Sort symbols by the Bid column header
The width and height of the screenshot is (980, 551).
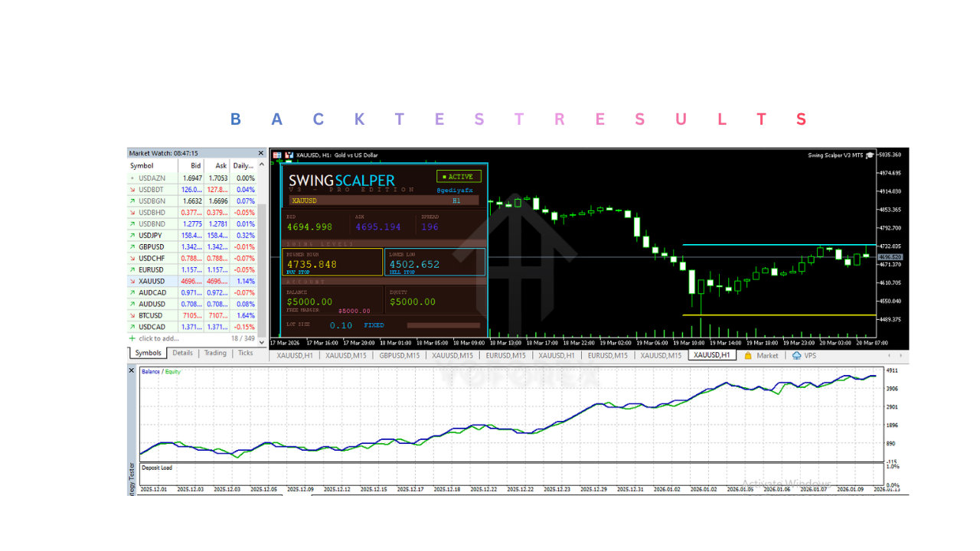pyautogui.click(x=194, y=166)
